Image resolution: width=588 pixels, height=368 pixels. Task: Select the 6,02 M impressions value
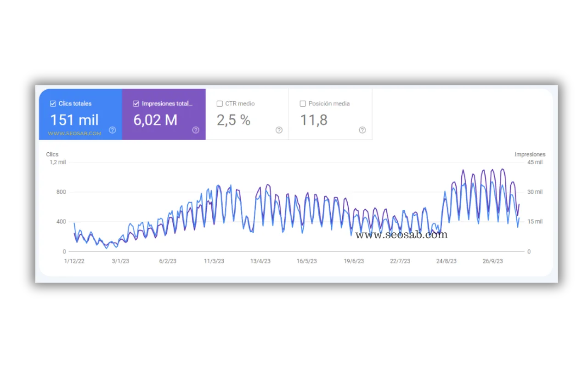click(x=155, y=120)
